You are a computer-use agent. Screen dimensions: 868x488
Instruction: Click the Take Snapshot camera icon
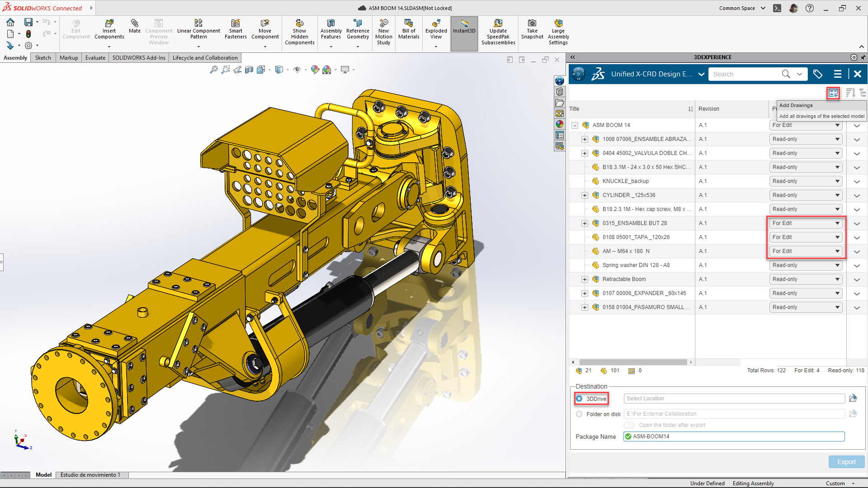532,23
